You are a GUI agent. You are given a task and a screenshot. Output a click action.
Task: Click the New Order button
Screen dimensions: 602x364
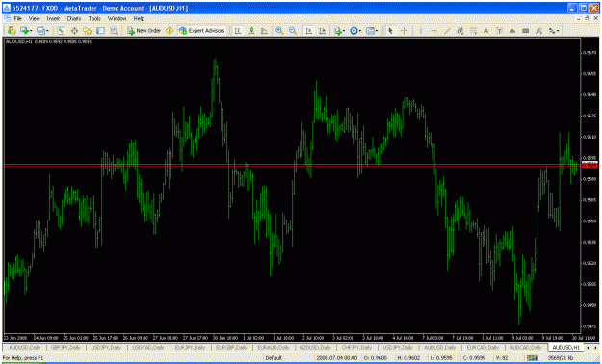pyautogui.click(x=144, y=31)
